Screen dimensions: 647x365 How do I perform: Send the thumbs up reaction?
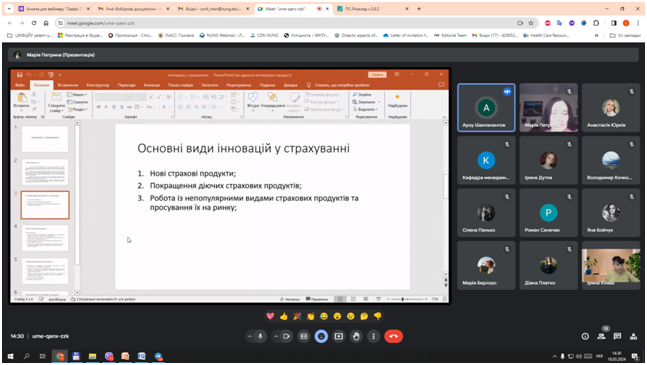point(283,316)
